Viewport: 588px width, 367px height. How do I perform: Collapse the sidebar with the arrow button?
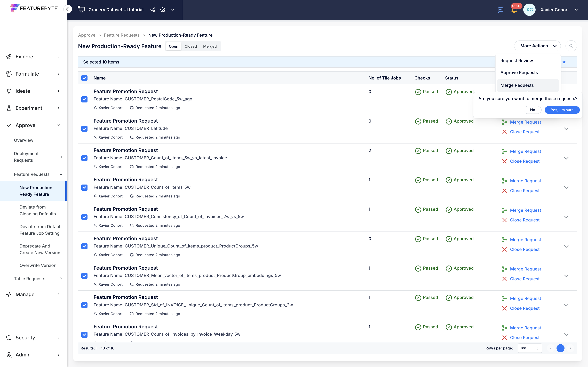68,9
